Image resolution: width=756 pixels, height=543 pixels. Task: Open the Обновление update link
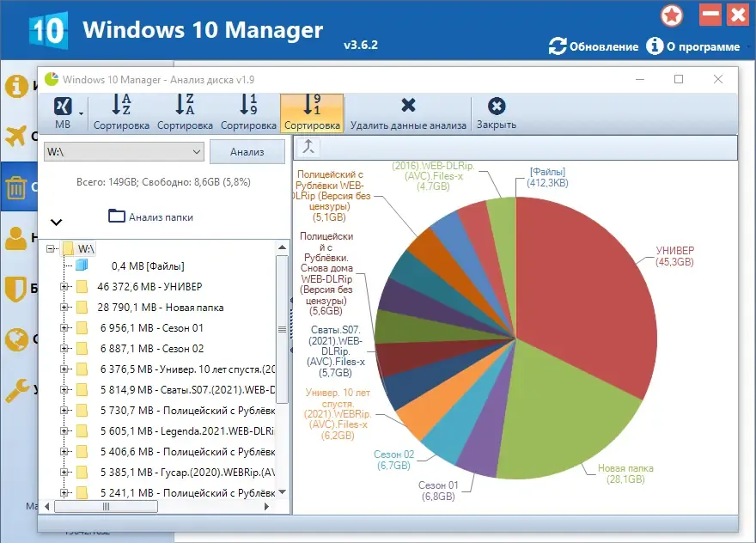[x=594, y=46]
